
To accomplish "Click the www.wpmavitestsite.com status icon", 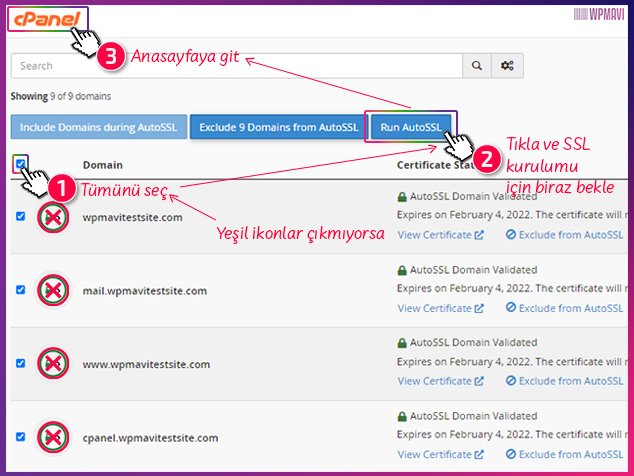I will click(x=53, y=364).
